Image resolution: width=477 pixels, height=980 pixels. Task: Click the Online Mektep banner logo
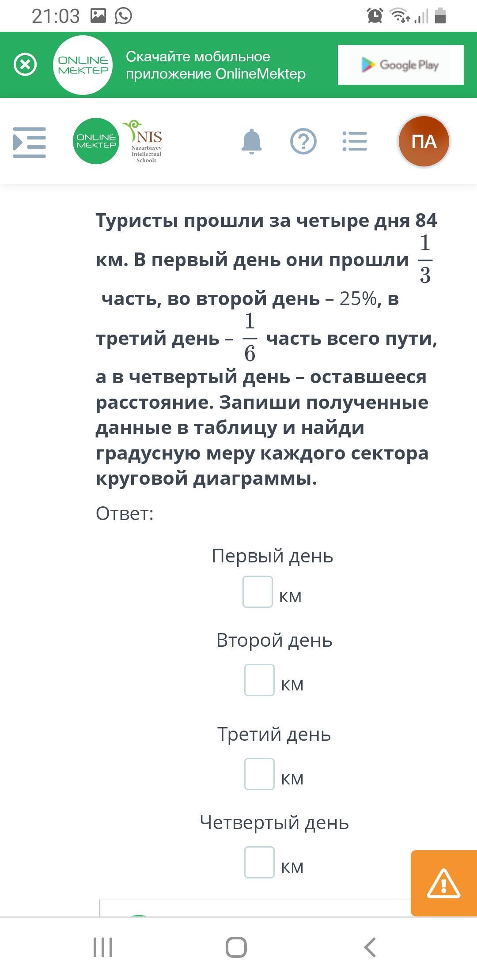pos(83,65)
